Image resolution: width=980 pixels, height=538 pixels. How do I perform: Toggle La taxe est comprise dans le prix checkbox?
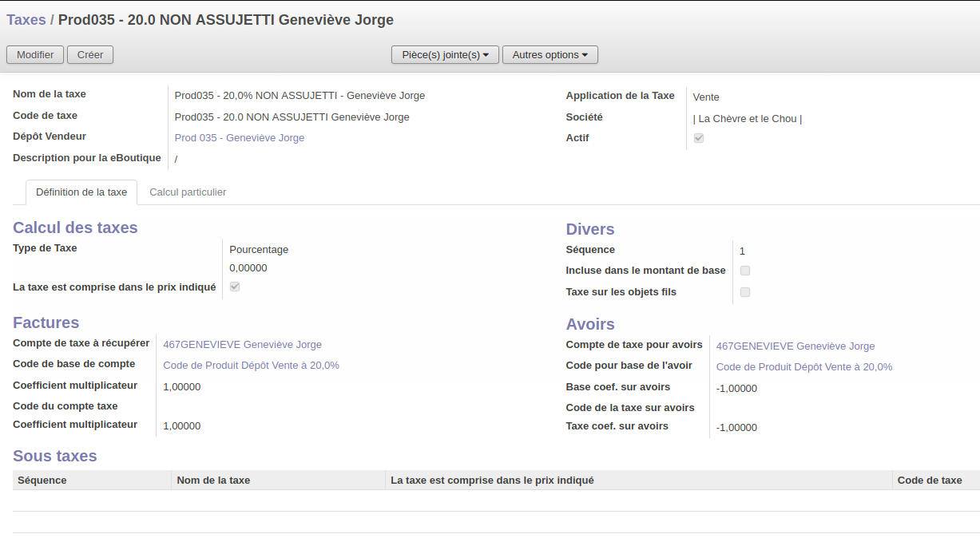point(235,287)
